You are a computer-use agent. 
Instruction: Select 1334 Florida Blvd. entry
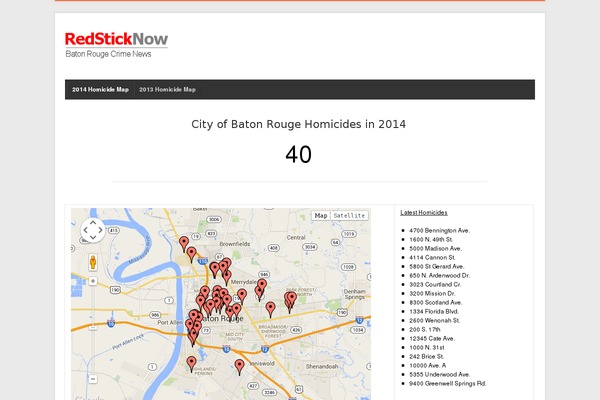434,312
